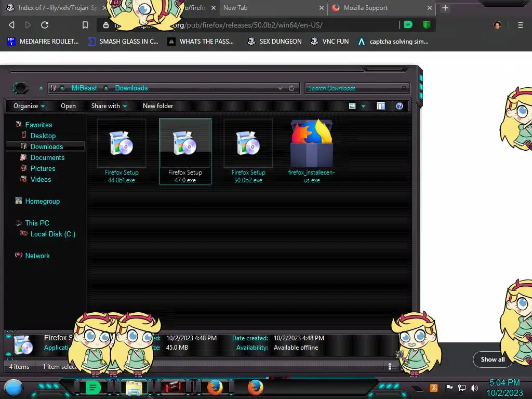
Task: Open Explorer help question mark
Action: pos(400,106)
